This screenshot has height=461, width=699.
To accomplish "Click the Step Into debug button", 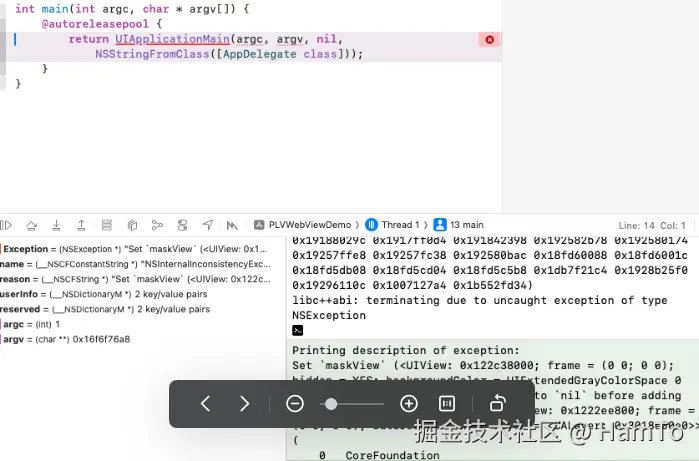I will click(x=56, y=225).
